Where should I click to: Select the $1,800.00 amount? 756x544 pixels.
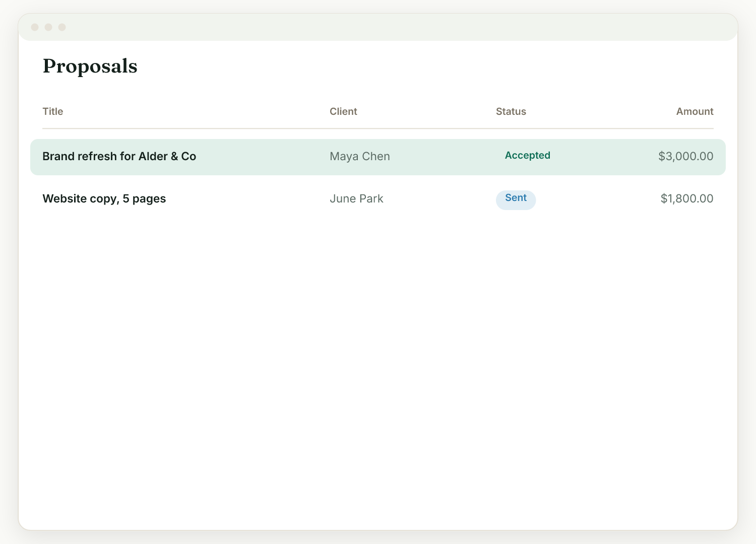687,198
